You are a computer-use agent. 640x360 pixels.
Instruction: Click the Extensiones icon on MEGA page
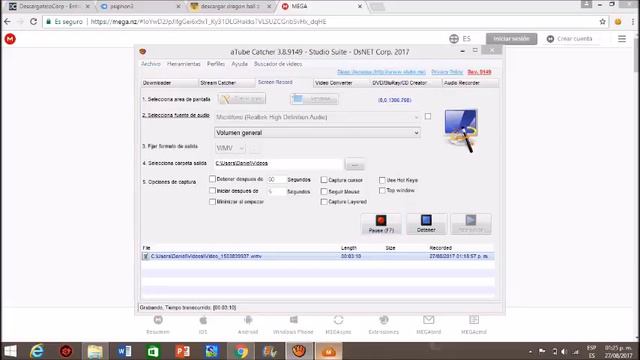384,320
